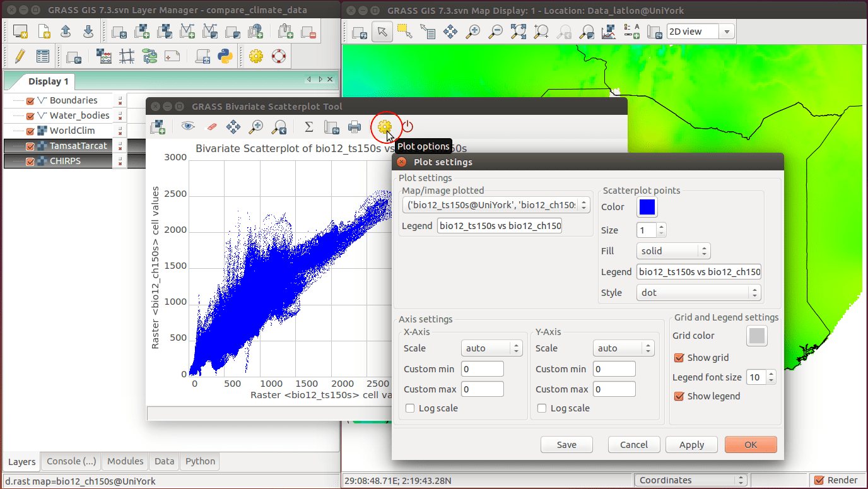This screenshot has height=489, width=868.
Task: Save the plot settings
Action: pos(566,444)
